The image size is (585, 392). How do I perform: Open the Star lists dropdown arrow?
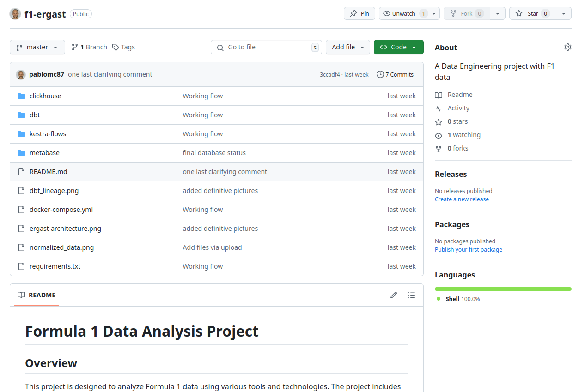coord(564,13)
